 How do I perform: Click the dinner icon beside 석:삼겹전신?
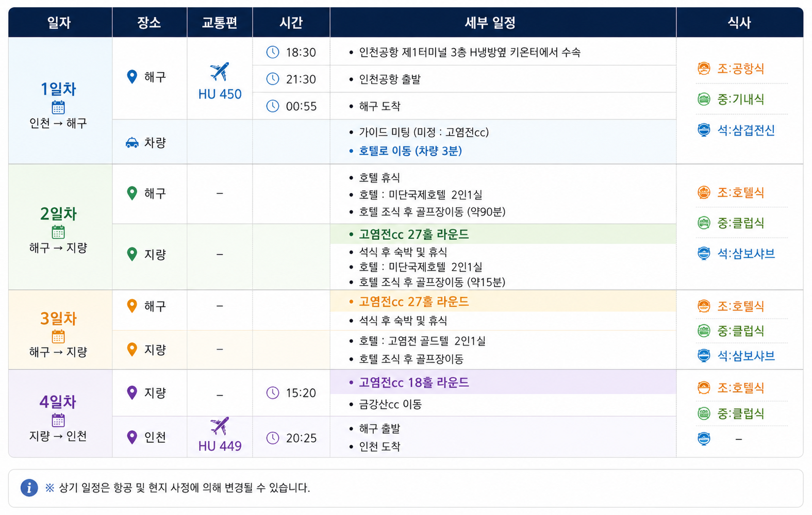[x=704, y=130]
